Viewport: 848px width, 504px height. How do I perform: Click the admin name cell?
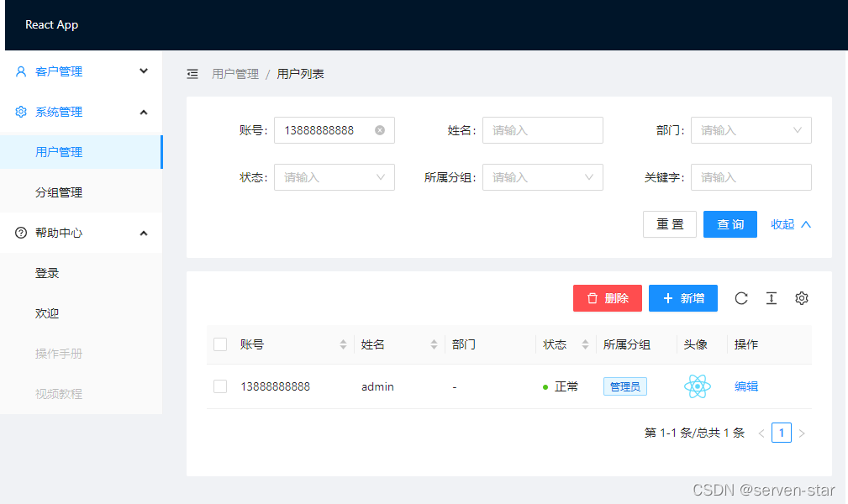pyautogui.click(x=377, y=386)
